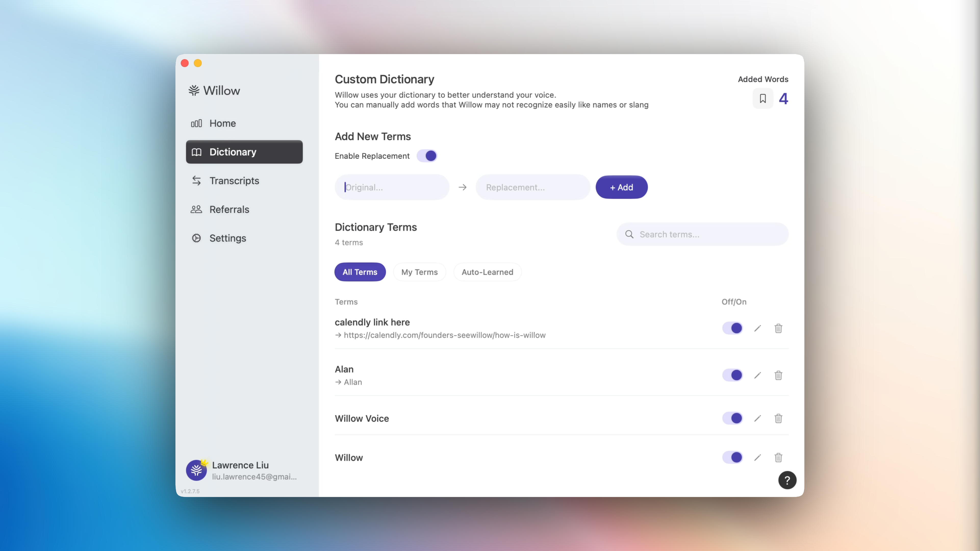Click the 4 terms count label

click(349, 242)
